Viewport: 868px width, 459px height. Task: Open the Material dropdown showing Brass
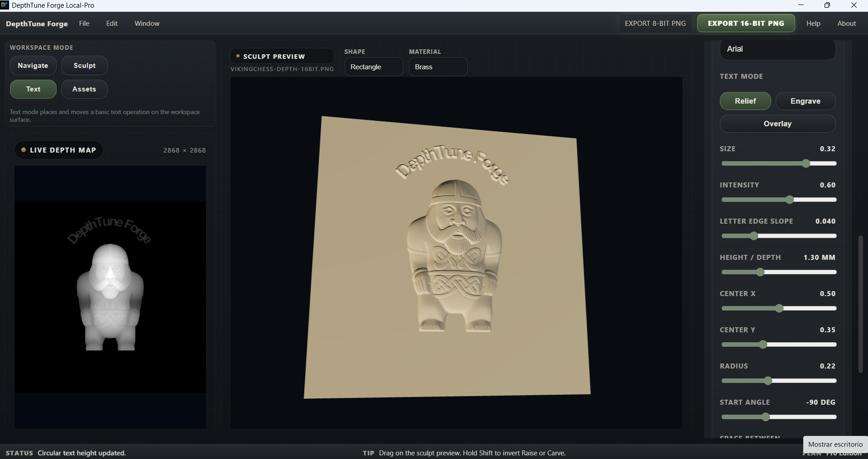pyautogui.click(x=438, y=67)
